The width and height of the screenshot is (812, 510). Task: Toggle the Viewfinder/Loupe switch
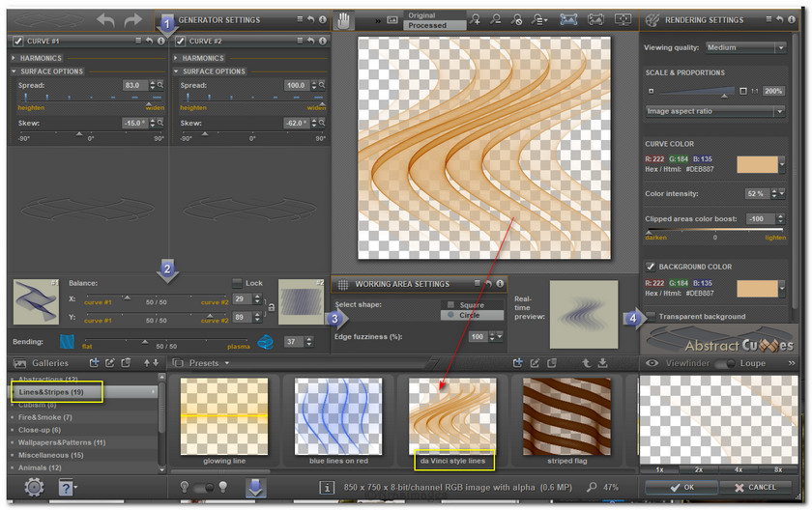(x=724, y=363)
